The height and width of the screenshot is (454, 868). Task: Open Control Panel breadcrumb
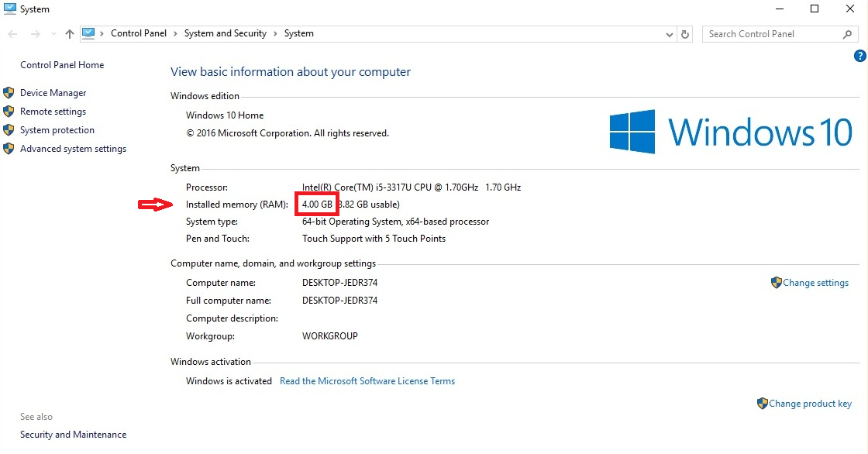tap(139, 33)
